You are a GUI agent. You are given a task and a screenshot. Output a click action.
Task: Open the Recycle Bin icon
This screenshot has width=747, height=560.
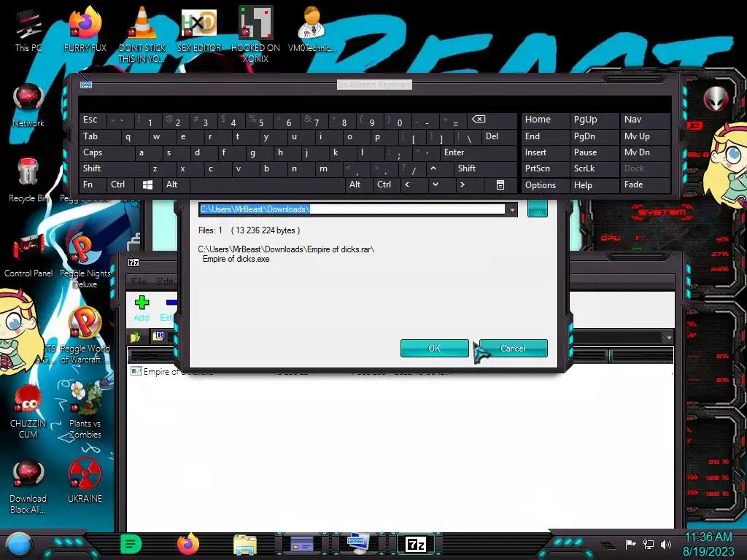click(28, 180)
